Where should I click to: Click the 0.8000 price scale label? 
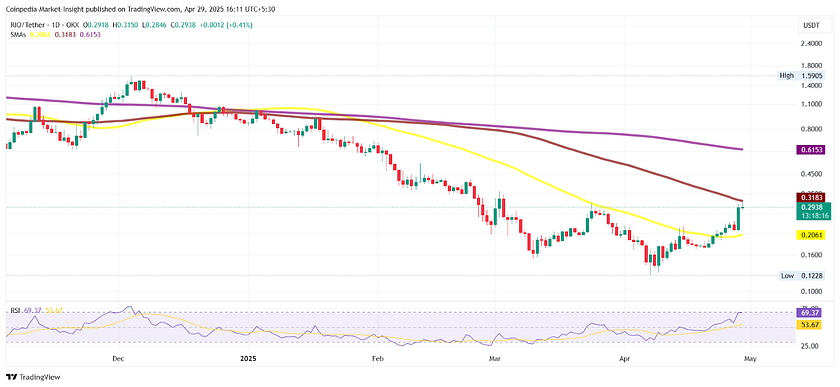pos(813,129)
